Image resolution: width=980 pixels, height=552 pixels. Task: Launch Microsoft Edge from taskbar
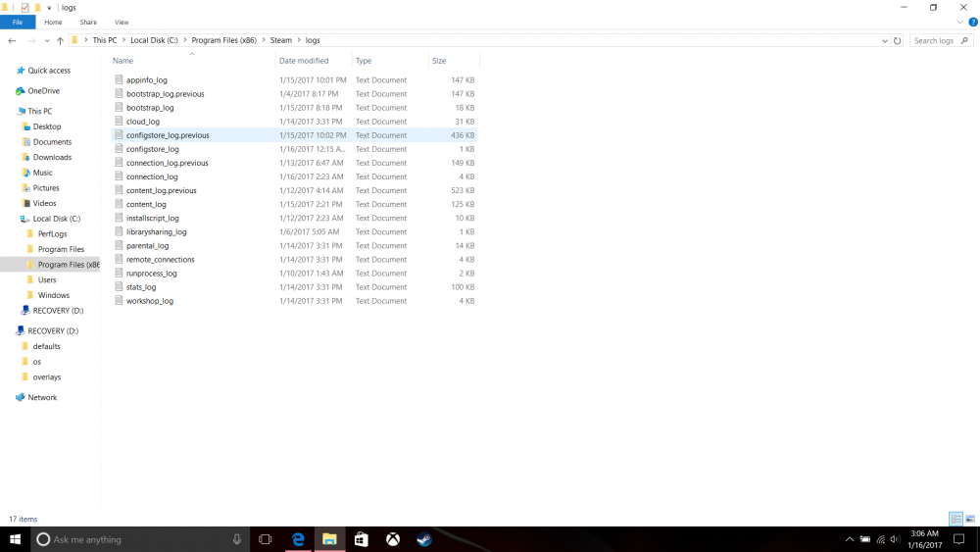(x=298, y=539)
